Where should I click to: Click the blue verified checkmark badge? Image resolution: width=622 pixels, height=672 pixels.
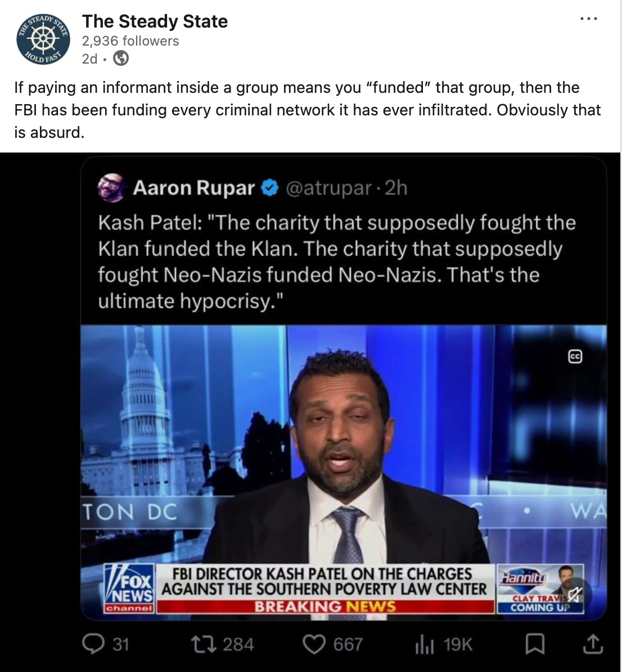270,188
